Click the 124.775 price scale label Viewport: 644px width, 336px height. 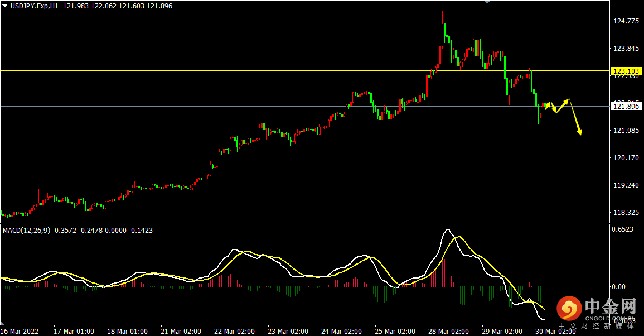click(x=626, y=21)
